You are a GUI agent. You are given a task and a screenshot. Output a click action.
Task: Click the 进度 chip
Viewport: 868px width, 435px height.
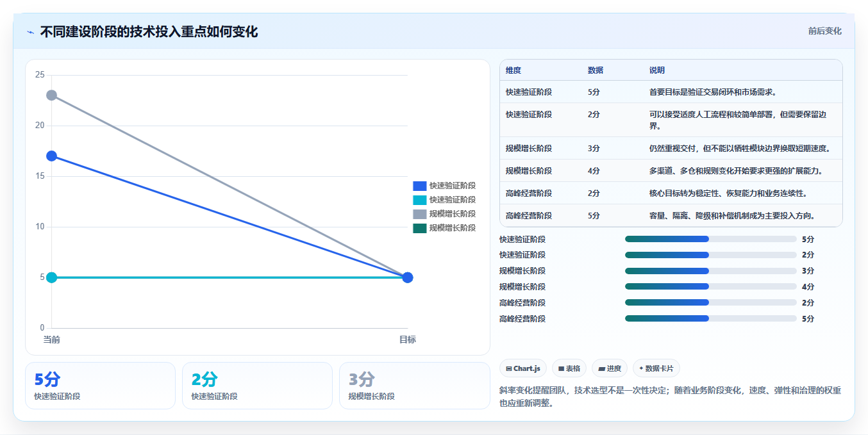pyautogui.click(x=610, y=368)
